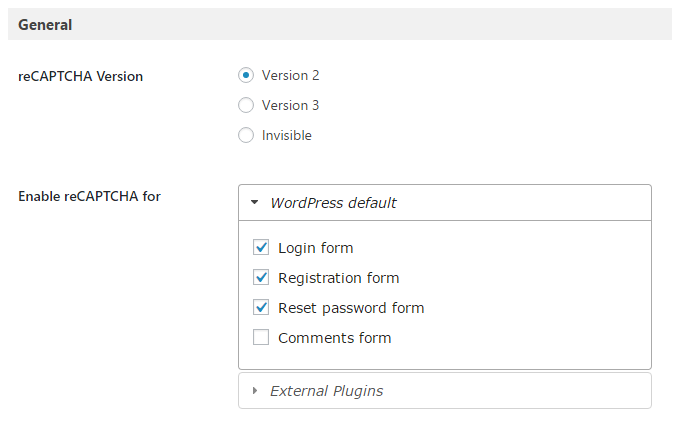Viewport: 679px width, 421px height.
Task: Click the WordPress default section header
Action: (445, 203)
